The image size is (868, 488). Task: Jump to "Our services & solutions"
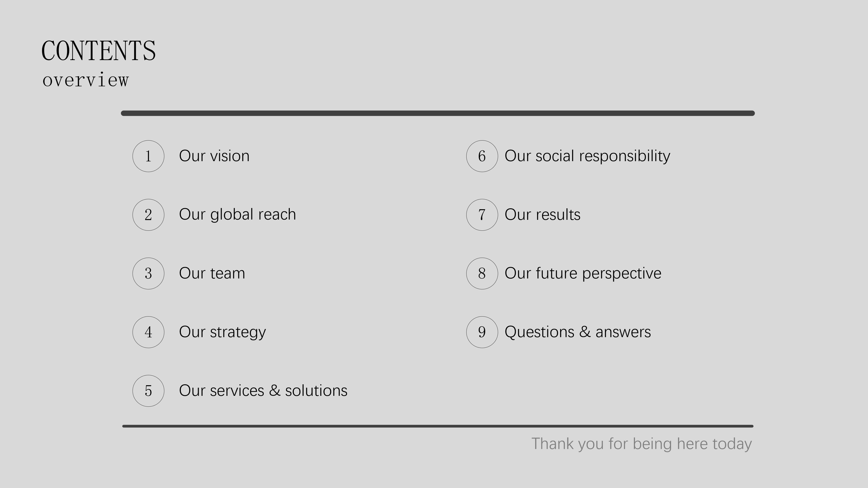click(x=263, y=391)
